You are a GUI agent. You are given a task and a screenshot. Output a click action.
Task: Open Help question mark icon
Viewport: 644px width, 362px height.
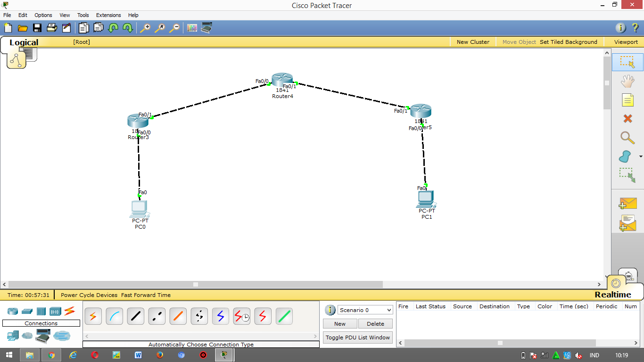pos(635,28)
